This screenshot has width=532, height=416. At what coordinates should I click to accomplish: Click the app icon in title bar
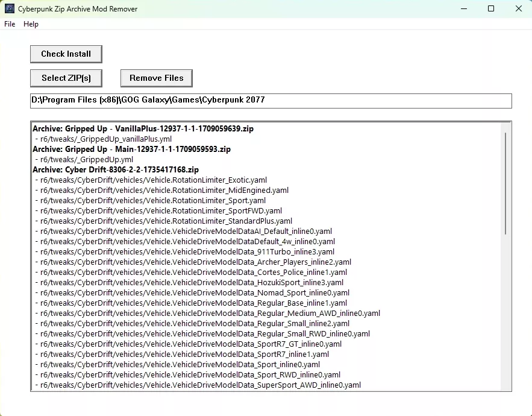pos(10,8)
